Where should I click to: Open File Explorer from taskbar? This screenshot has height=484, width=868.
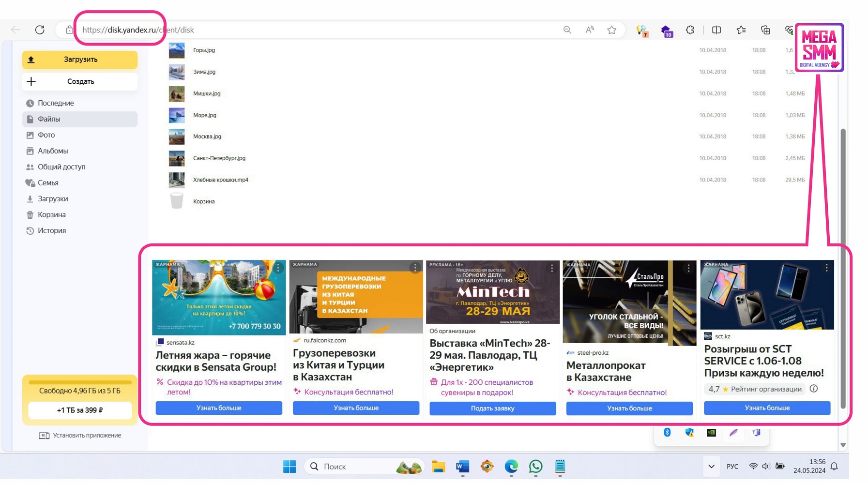tap(438, 467)
